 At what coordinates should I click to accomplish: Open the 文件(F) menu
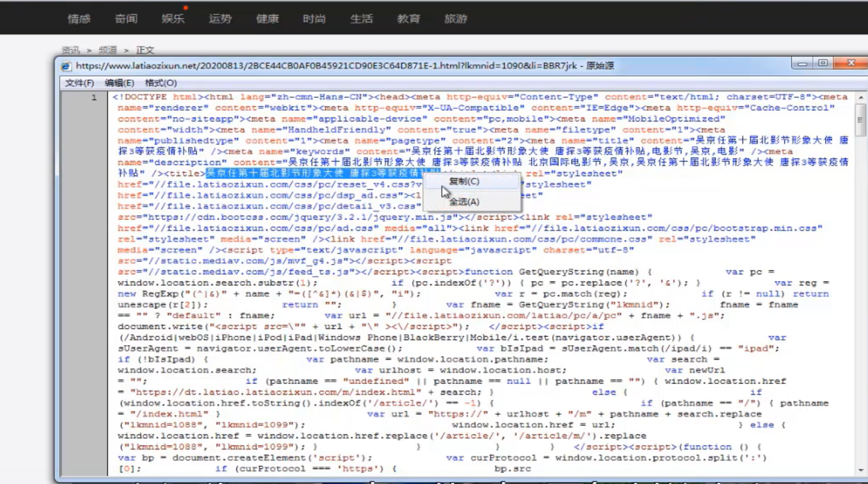pos(79,83)
